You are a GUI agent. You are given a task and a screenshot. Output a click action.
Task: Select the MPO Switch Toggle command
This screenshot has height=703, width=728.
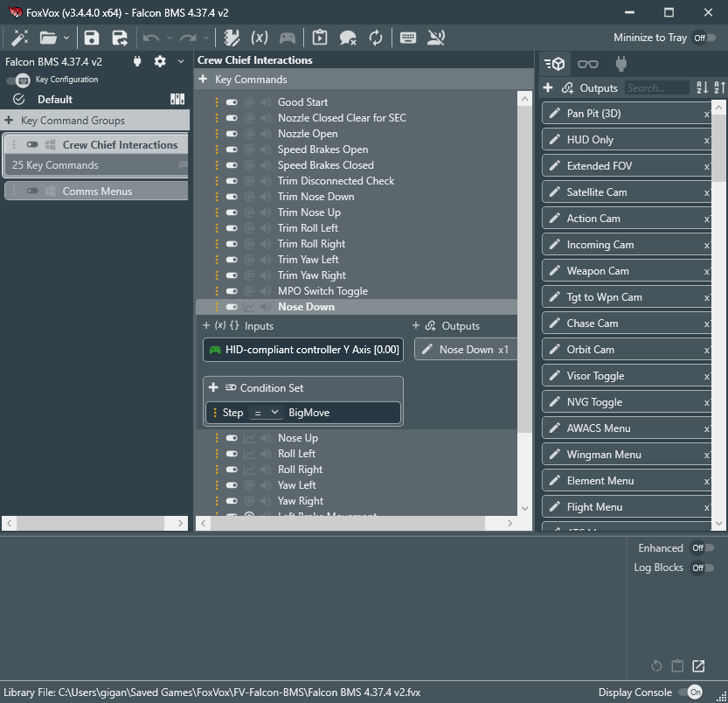click(322, 291)
